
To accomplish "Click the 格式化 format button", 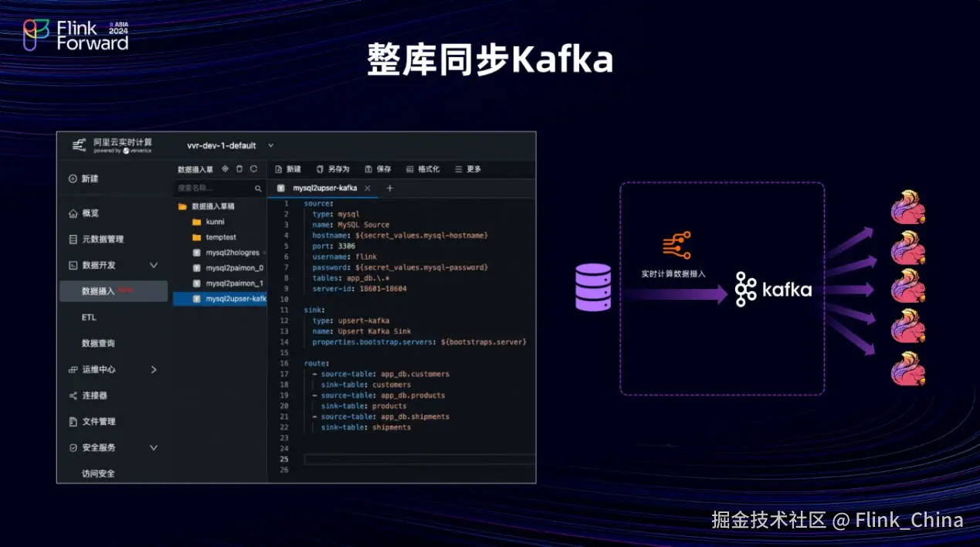I will 422,168.
